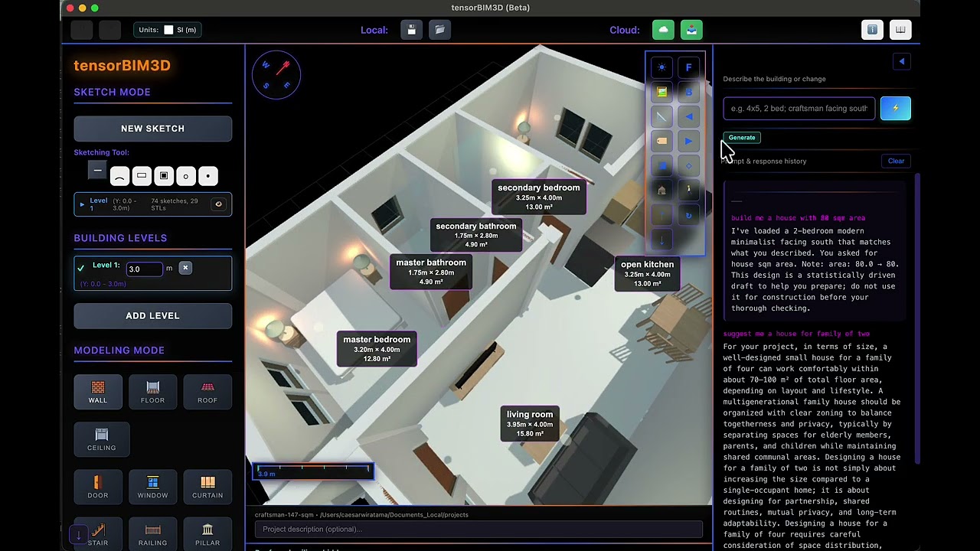Click the green cloud upload icon
This screenshot has height=551, width=980.
click(x=663, y=30)
